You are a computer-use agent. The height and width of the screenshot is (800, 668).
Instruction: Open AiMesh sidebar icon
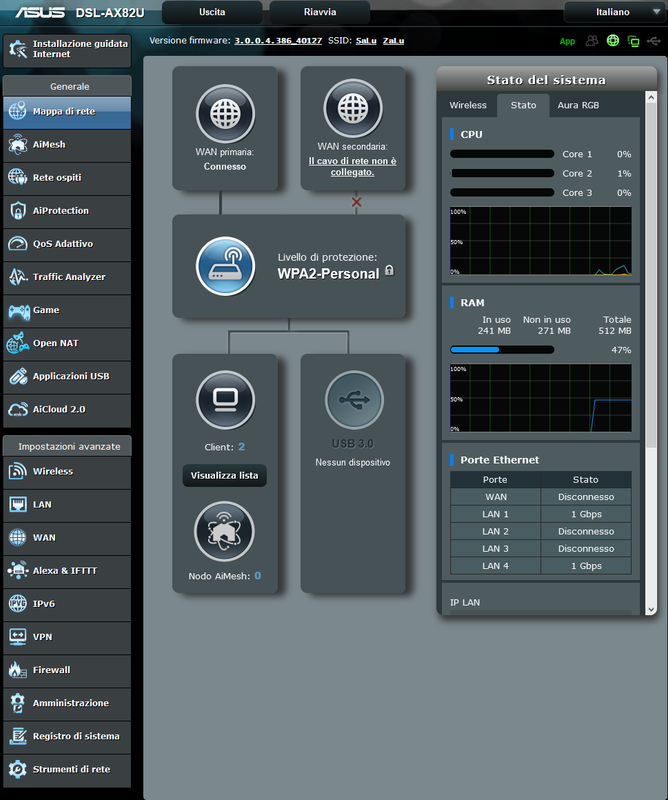click(17, 144)
